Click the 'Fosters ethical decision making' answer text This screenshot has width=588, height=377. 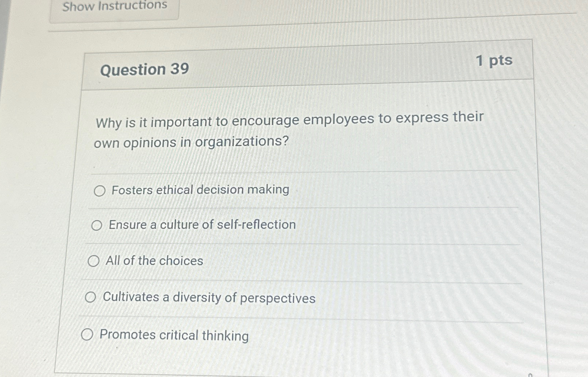tap(199, 190)
